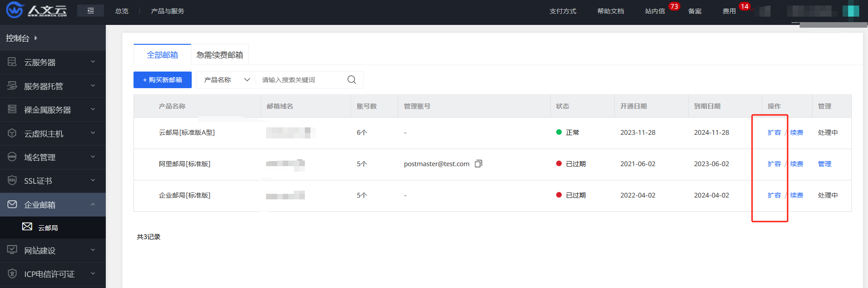Click the 云邮局 mail icon
Image resolution: width=868 pixels, height=288 pixels.
27,227
